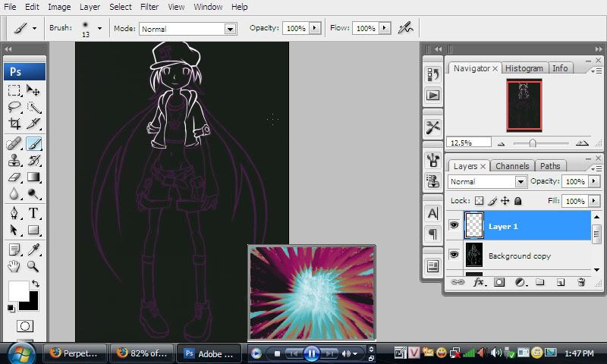Click the Ps logo at toolbox top
The height and width of the screenshot is (364, 607).
click(24, 72)
